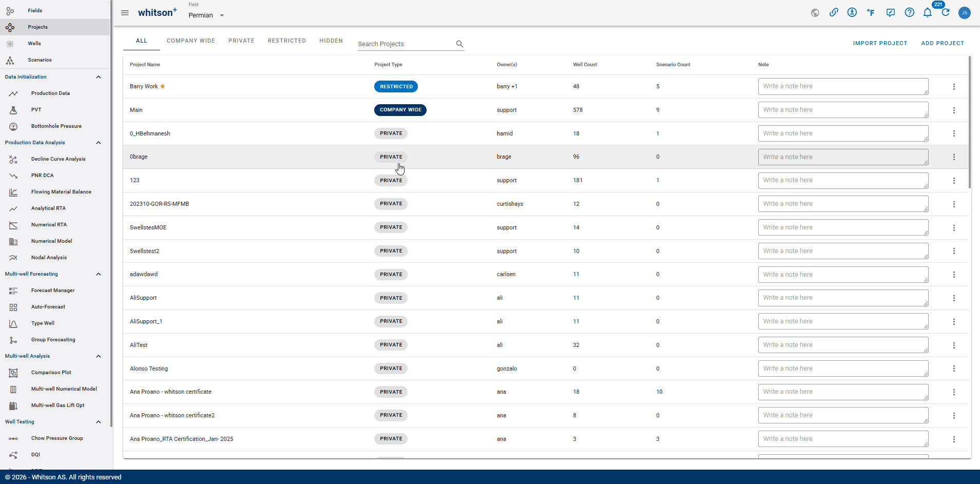This screenshot has height=484, width=980.
Task: Open the feedback chat icon
Action: coord(891,13)
